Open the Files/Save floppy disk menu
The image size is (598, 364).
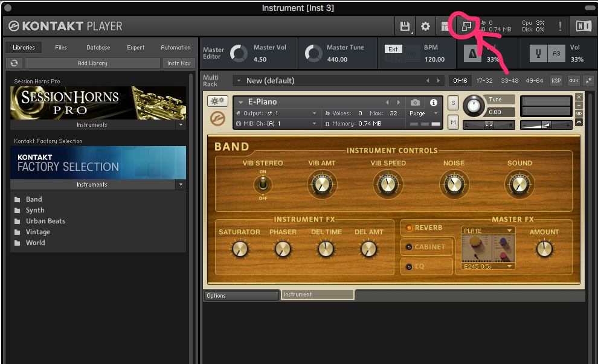[x=405, y=27]
